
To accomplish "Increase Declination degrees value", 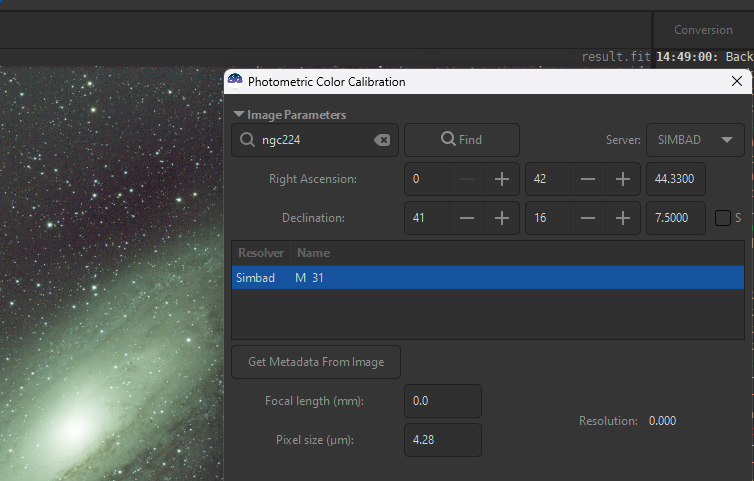I will tap(501, 218).
